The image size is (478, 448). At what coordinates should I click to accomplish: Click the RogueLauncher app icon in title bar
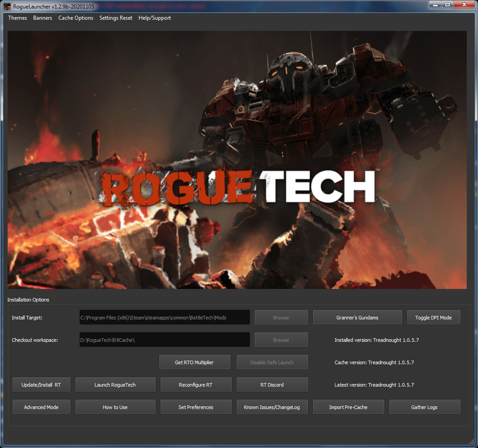point(7,6)
